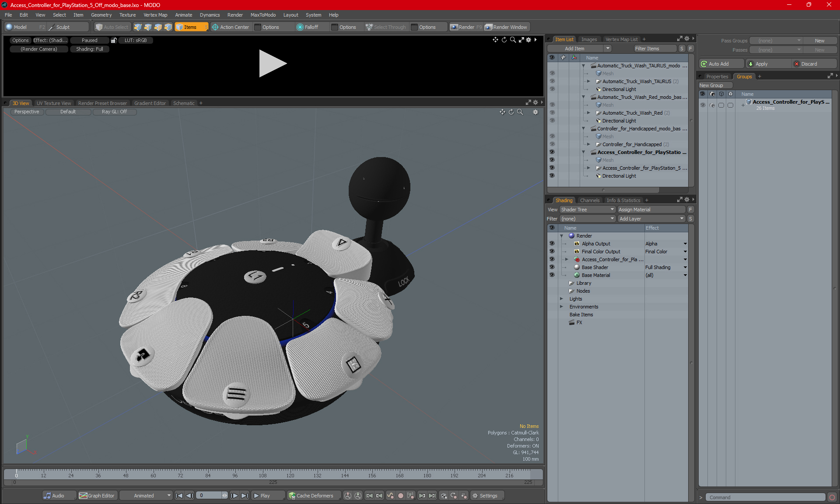Open 3D viewport gear settings

(535, 112)
